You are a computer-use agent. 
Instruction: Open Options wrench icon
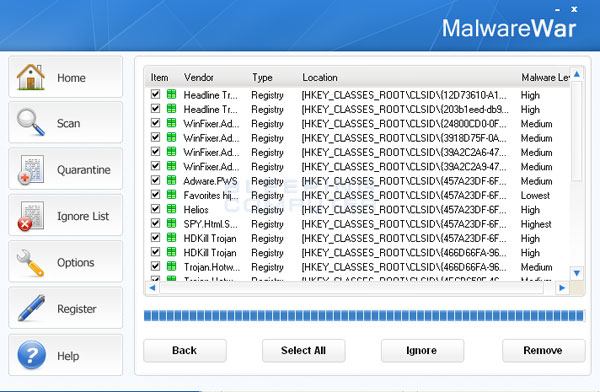[x=31, y=263]
